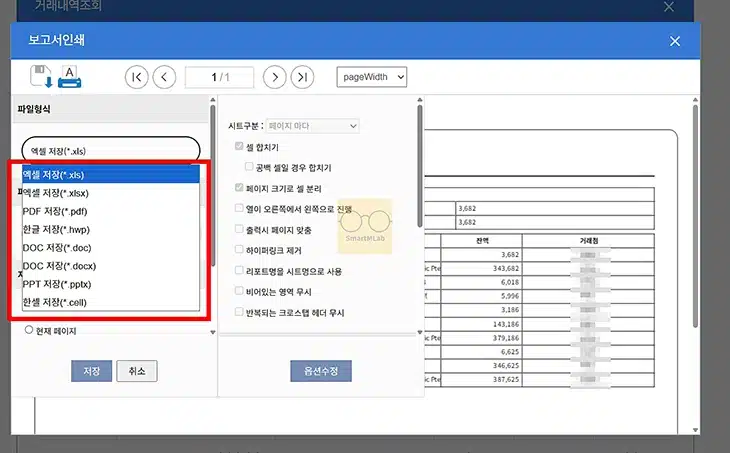Click the 143,186 balance cell

point(481,324)
